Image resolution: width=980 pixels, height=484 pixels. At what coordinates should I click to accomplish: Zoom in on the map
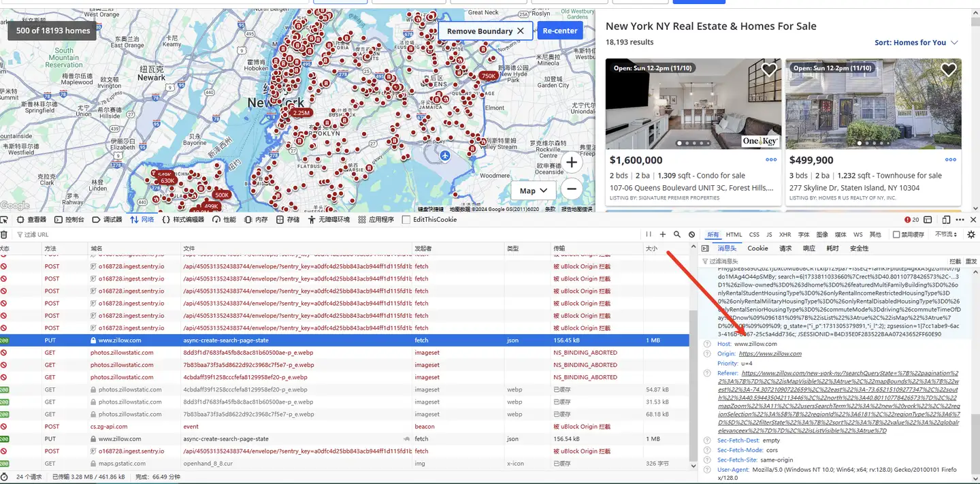click(572, 163)
